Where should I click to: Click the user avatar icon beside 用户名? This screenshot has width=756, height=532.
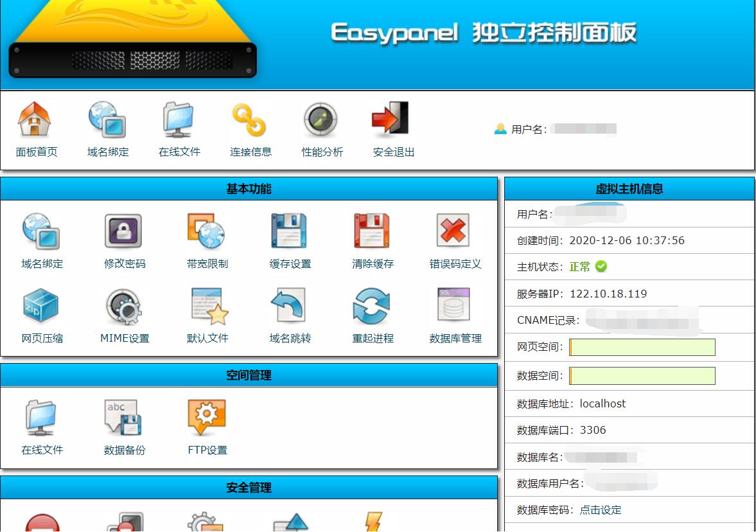[500, 129]
